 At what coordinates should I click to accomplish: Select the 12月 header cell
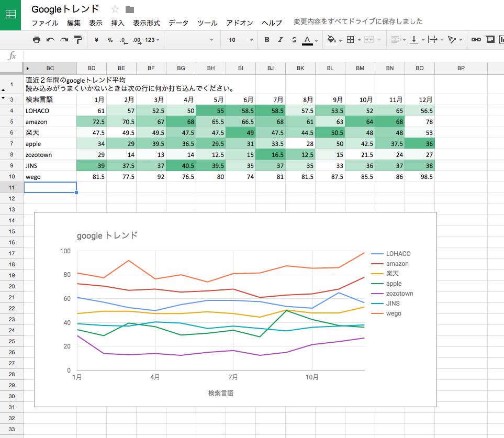point(420,99)
